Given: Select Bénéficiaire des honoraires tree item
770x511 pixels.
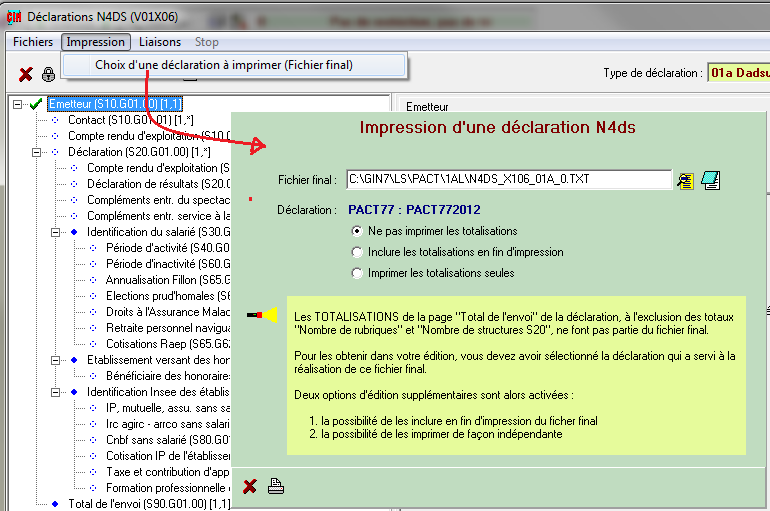Looking at the screenshot, I should pos(168,376).
